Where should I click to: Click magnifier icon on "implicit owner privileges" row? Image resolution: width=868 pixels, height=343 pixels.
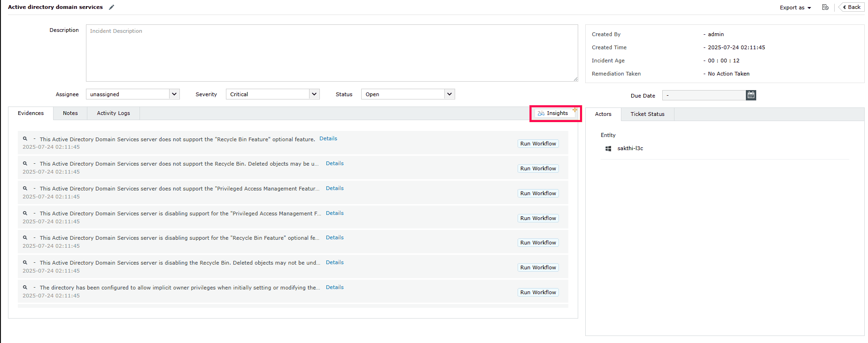(x=25, y=288)
